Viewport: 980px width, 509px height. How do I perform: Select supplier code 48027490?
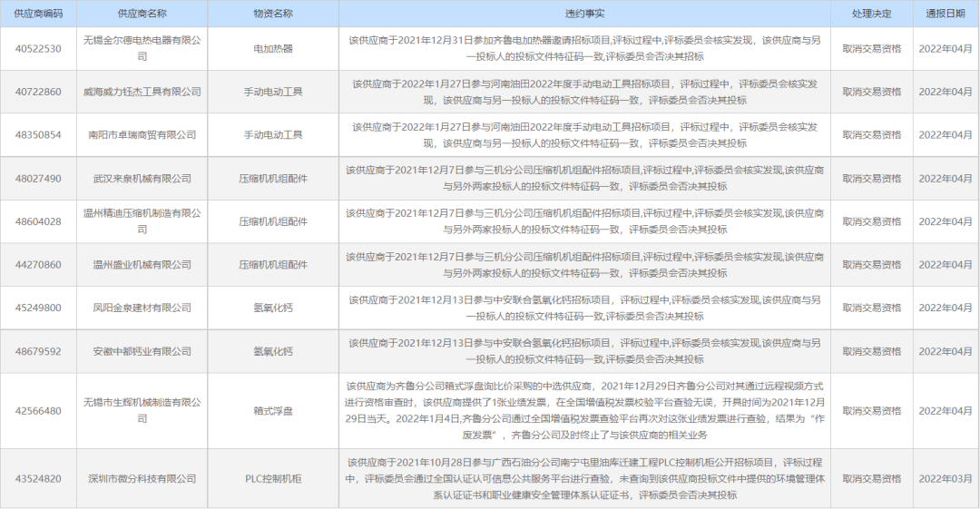pos(38,178)
